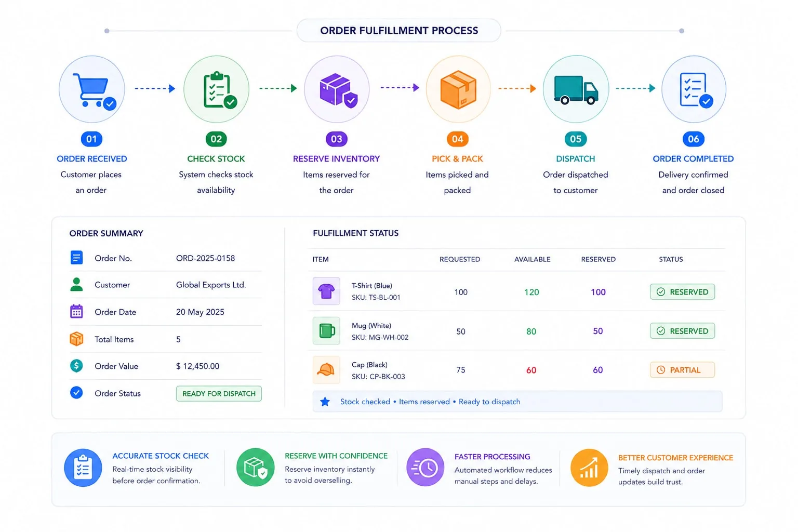Select the Order Status checkmark icon

(x=76, y=393)
